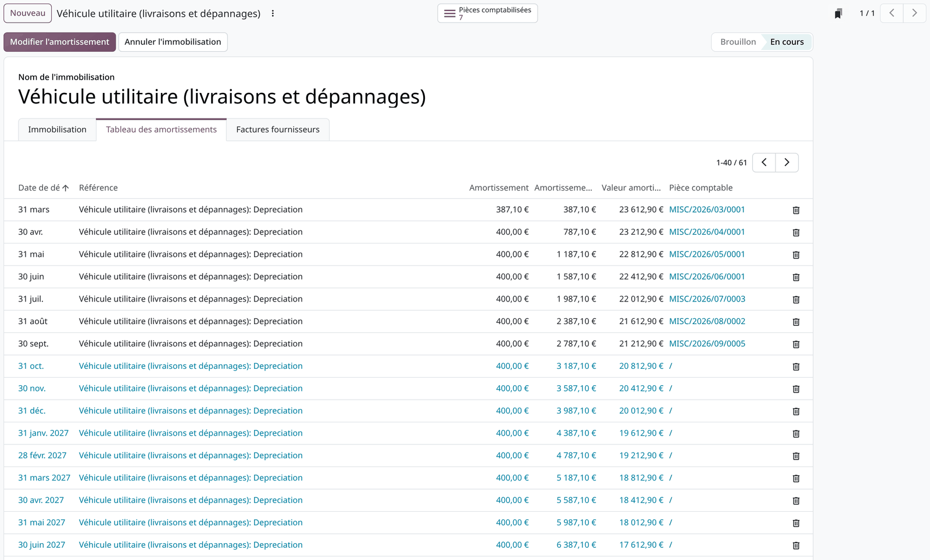The height and width of the screenshot is (560, 930).
Task: Sort by Pièce comptable column header
Action: point(700,188)
